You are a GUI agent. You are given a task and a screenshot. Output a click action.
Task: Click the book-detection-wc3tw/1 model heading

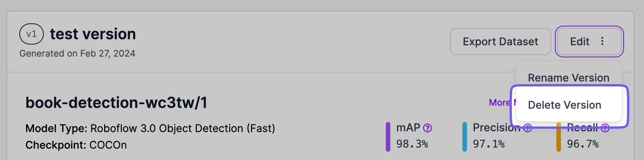point(116,103)
